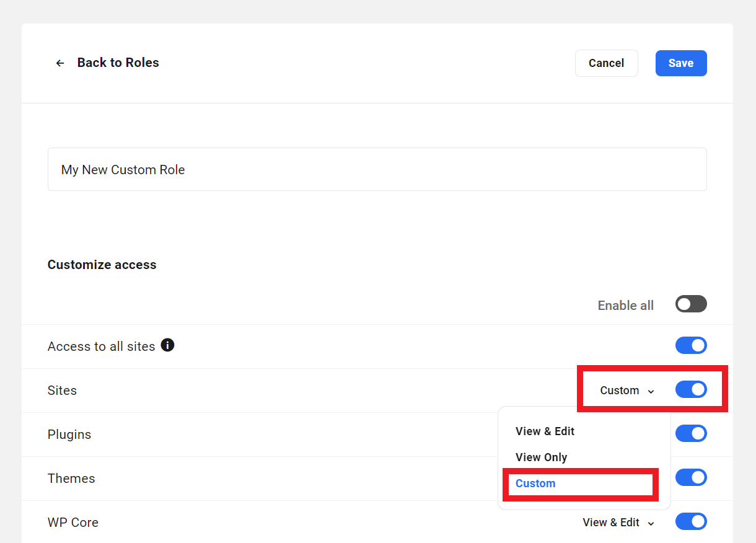Click the Customize access heading
This screenshot has height=543, width=756.
tap(102, 265)
